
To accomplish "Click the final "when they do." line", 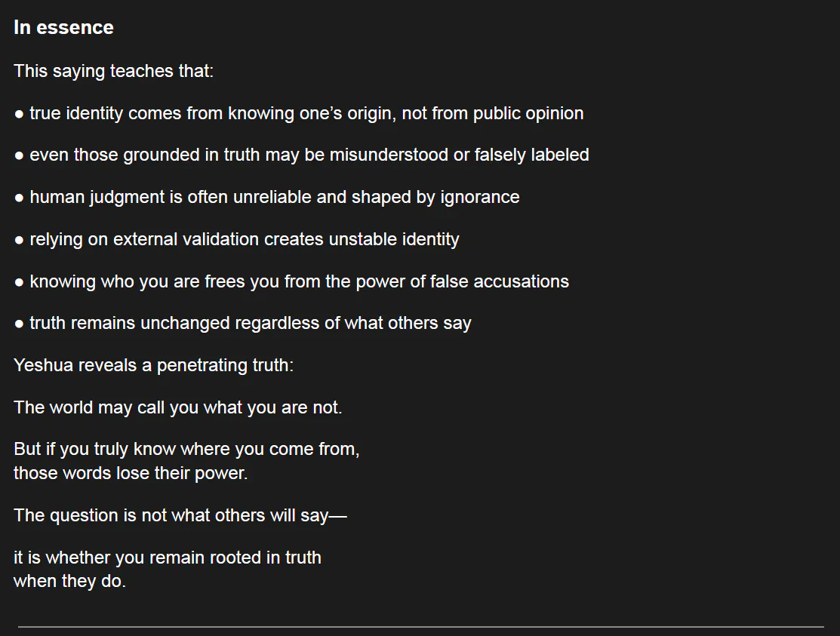I will (x=69, y=582).
